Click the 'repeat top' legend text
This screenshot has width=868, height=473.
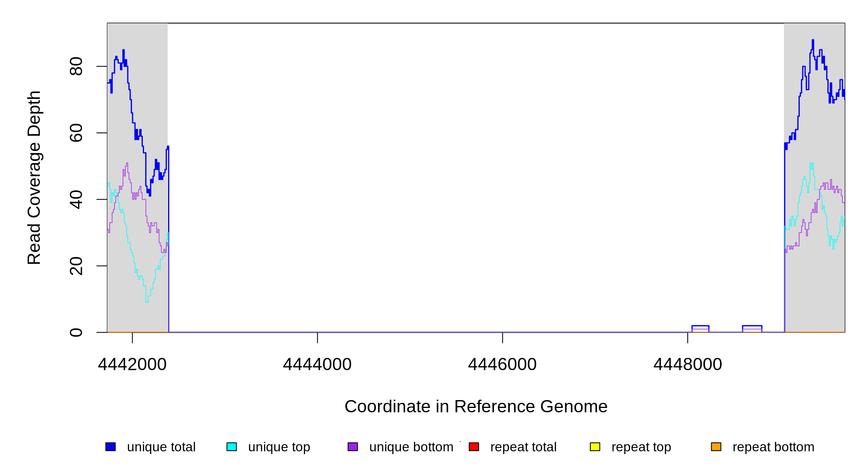coord(641,447)
